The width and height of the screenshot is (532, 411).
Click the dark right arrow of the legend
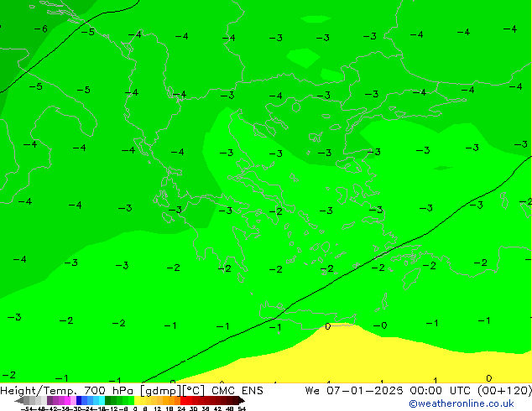pyautogui.click(x=242, y=401)
